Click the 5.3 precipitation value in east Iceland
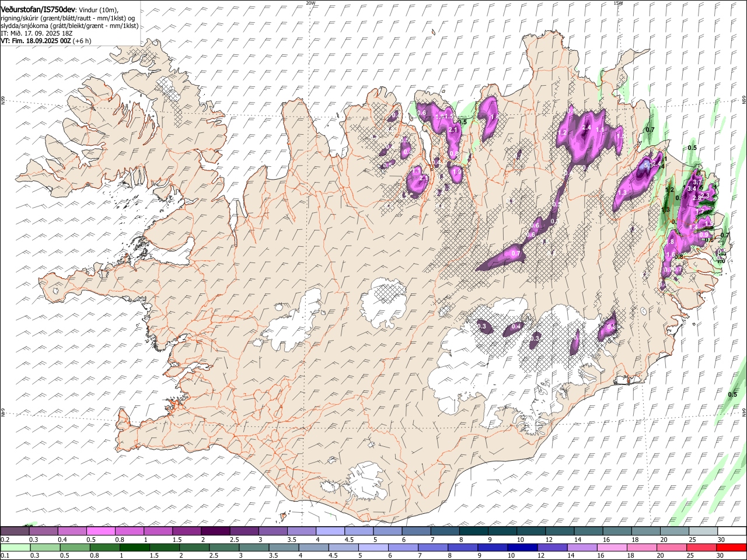 coord(647,165)
